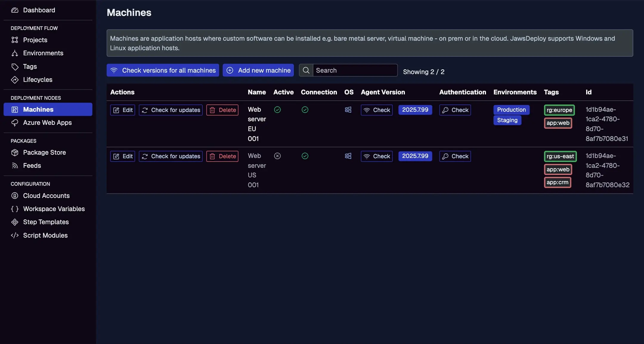
Task: Click Check versions for all machines
Action: [x=162, y=70]
